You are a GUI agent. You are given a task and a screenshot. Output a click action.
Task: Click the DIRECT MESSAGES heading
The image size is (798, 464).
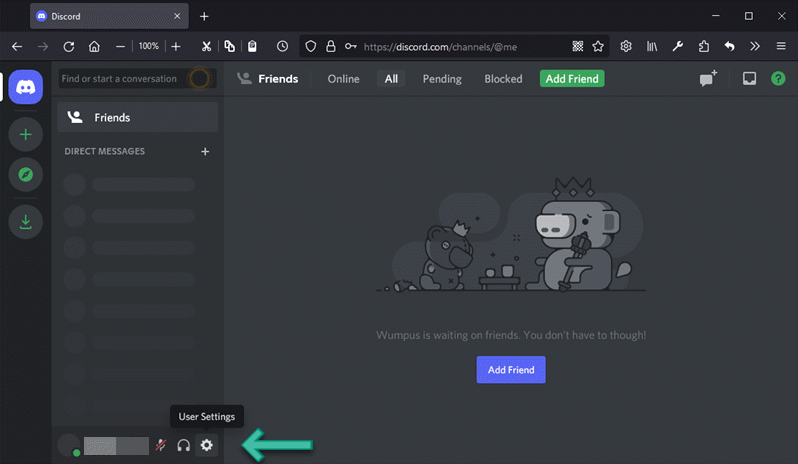click(104, 151)
